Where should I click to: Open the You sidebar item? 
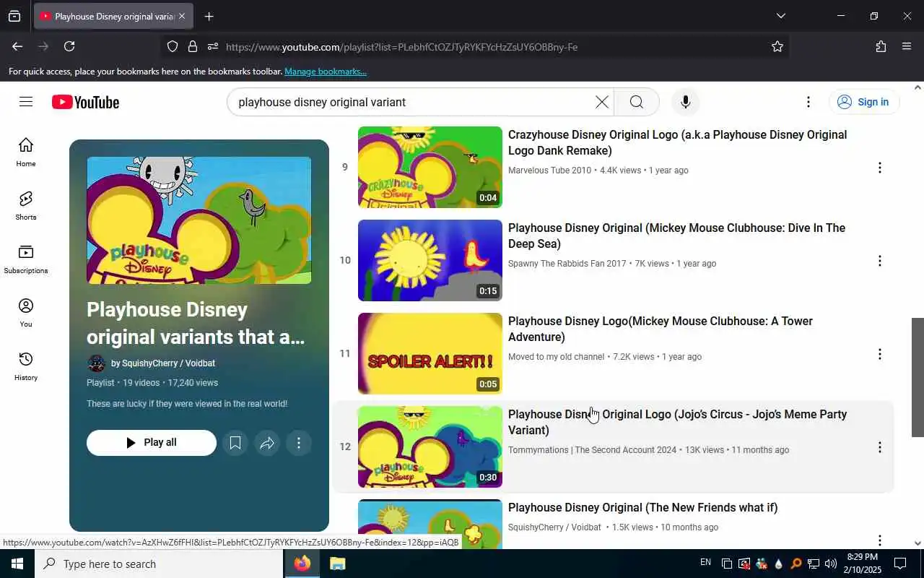point(26,313)
